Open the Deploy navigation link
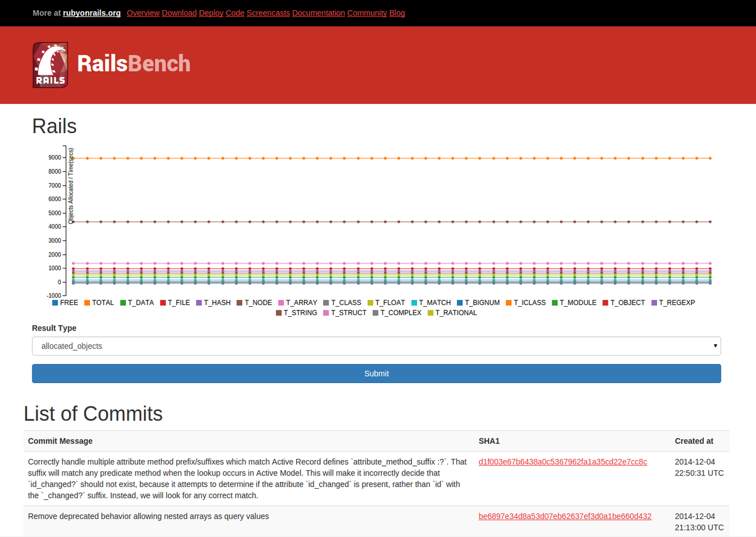Viewport: 756px width, 537px height. coord(211,13)
